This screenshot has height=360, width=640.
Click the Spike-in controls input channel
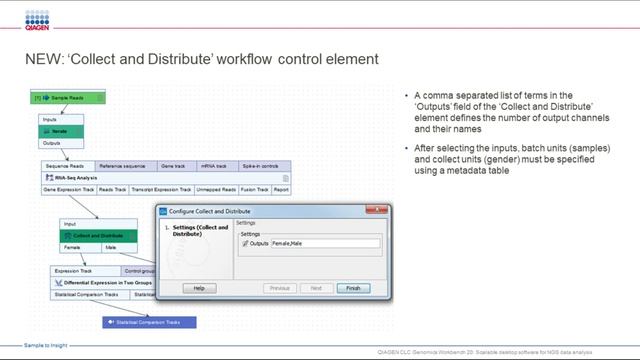click(x=264, y=166)
